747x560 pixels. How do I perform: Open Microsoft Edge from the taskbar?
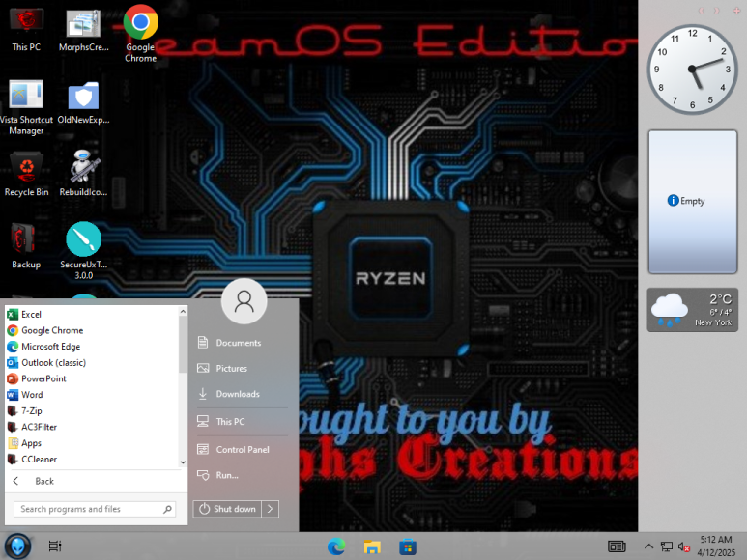tap(336, 546)
